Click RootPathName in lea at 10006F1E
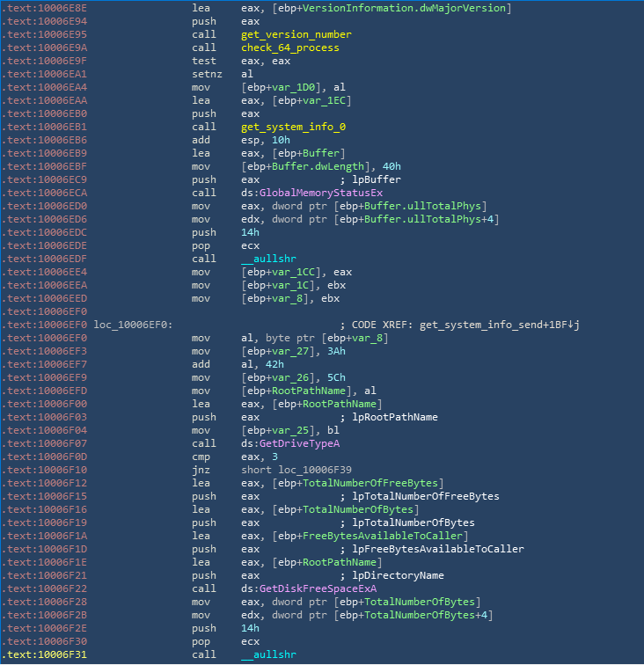This screenshot has height=665, width=644. (340, 562)
